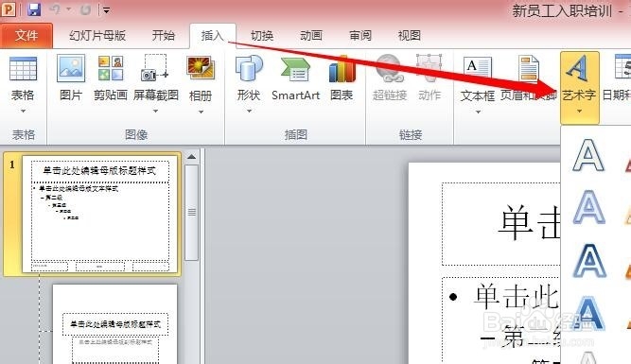This screenshot has height=364, width=631.
Task: Click the Action (动作) icon
Action: pyautogui.click(x=429, y=67)
